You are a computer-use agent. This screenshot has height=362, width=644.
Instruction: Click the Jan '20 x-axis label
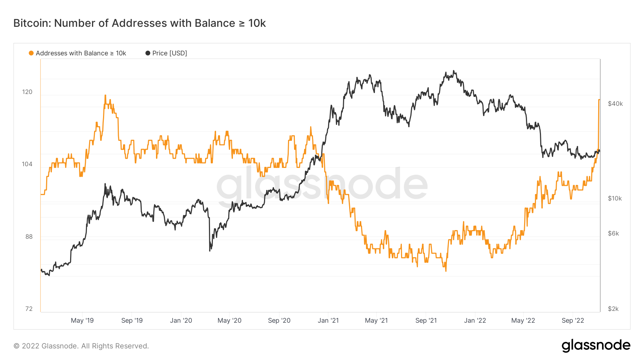(181, 321)
